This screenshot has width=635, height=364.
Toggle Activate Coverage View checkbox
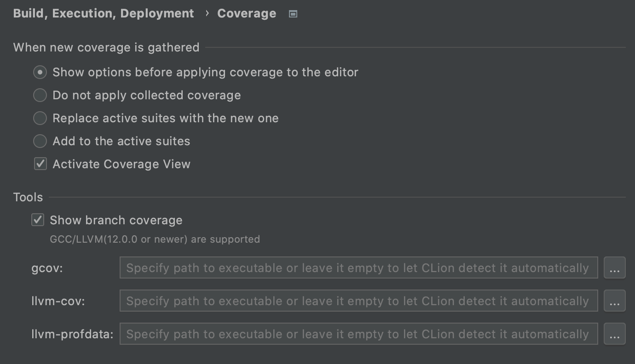coord(40,164)
